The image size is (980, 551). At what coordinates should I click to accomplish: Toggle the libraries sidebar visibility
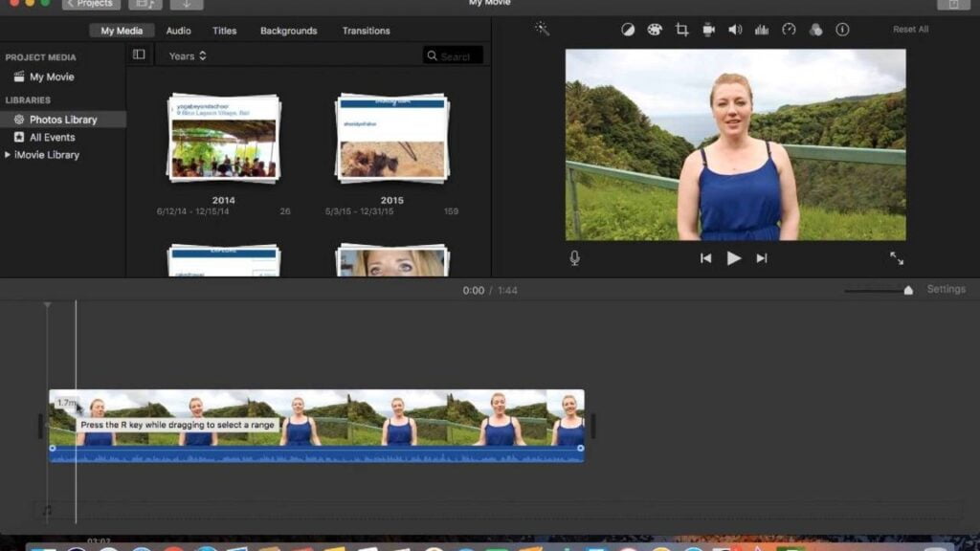point(139,55)
